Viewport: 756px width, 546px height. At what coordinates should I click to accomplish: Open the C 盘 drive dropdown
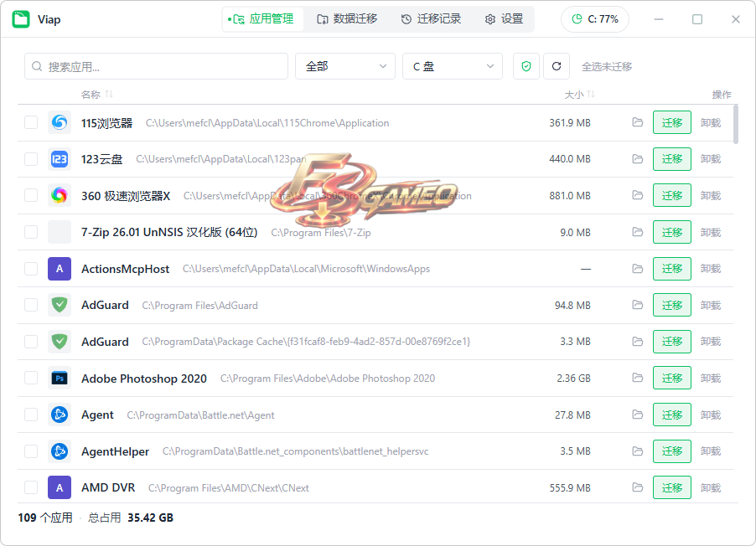click(453, 66)
